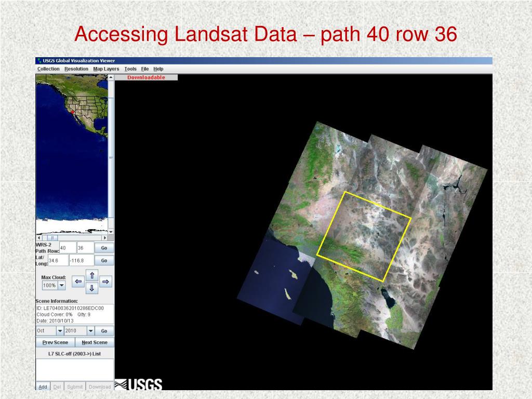Click the move-right arrow button
Viewport: 532px width, 399px height.
coord(105,282)
